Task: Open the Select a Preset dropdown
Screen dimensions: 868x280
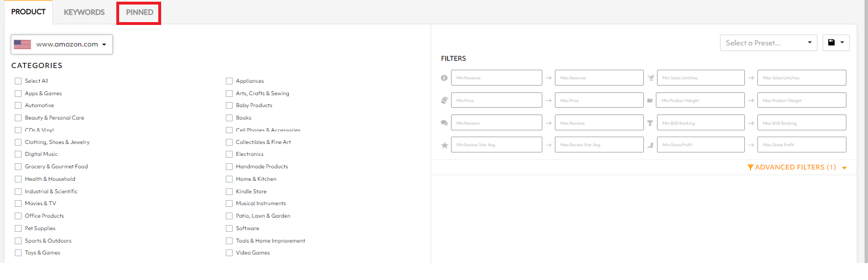Action: 769,43
